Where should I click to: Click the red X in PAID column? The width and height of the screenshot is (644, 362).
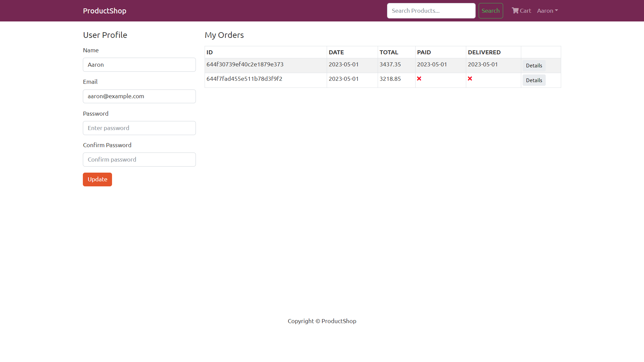[x=419, y=78]
